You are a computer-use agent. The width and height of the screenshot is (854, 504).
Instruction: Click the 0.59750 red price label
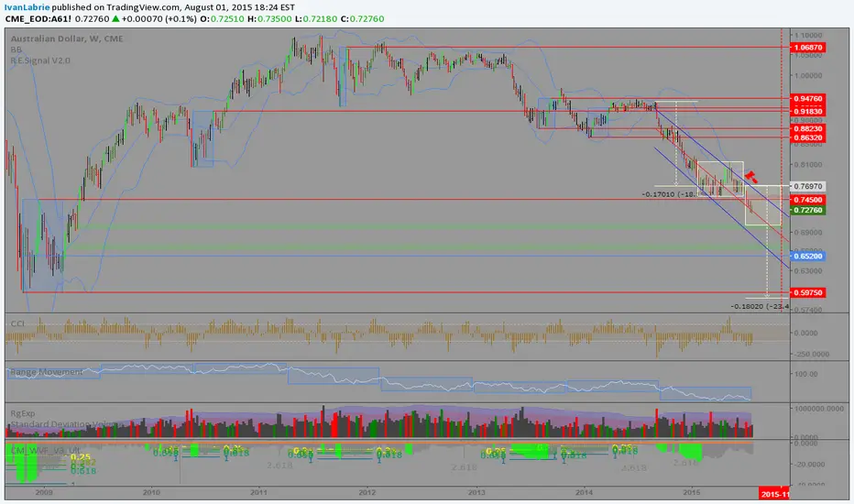pos(808,292)
